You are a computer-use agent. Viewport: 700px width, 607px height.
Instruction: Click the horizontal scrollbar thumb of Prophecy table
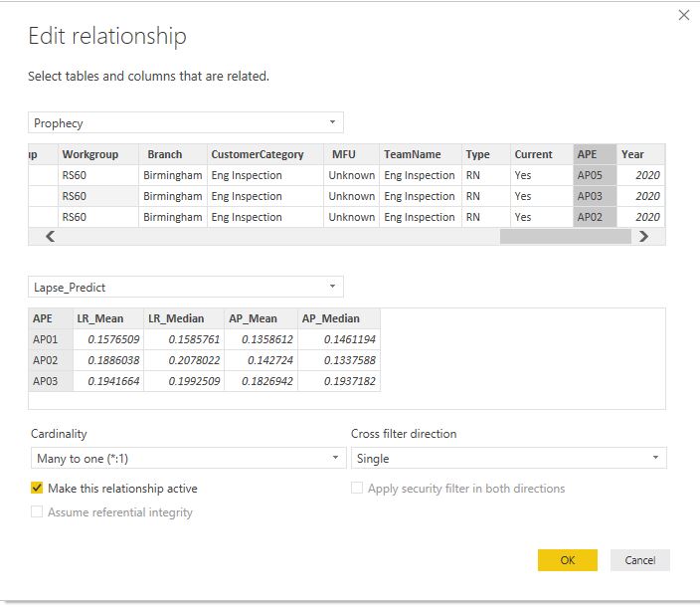tap(565, 236)
